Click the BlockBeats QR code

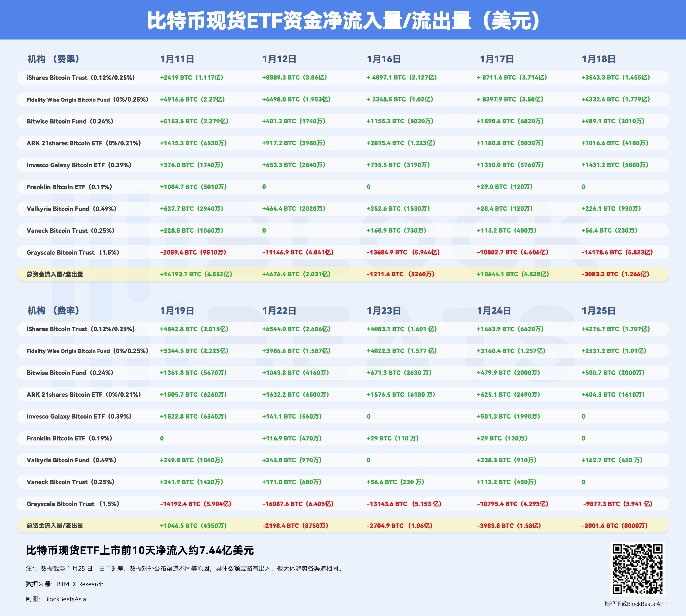coord(637,569)
